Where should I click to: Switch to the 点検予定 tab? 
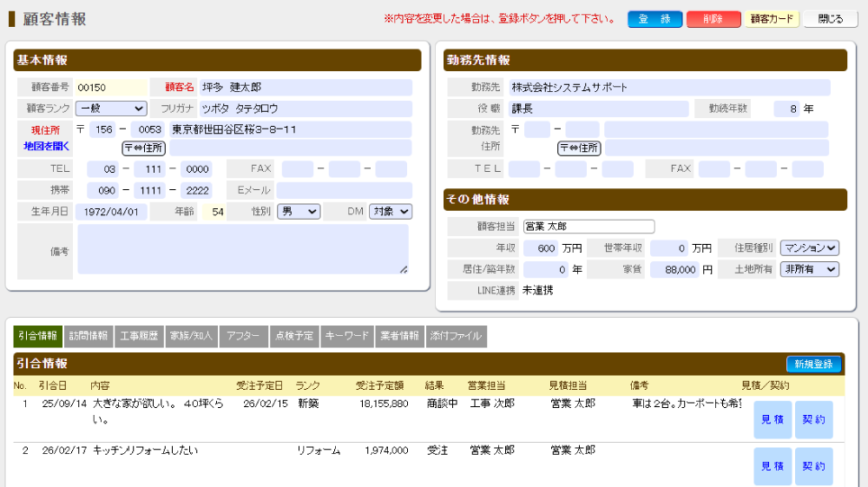click(x=294, y=336)
